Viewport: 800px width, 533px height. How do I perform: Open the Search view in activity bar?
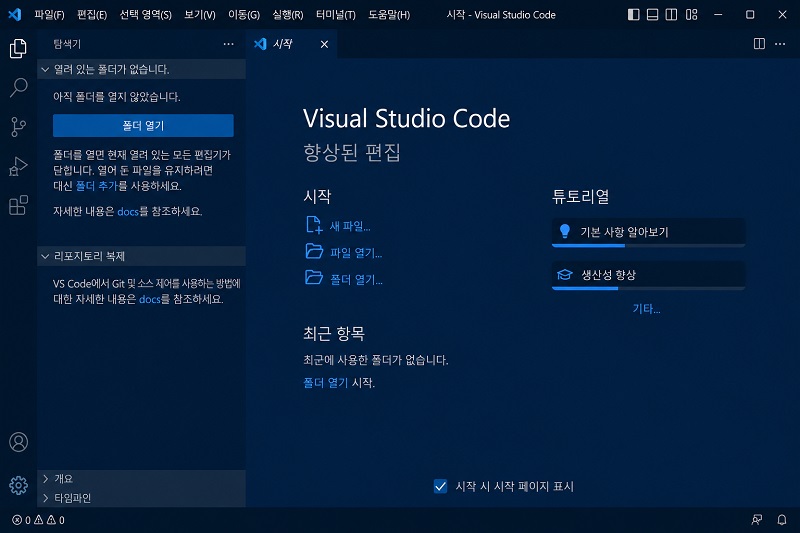tap(18, 87)
